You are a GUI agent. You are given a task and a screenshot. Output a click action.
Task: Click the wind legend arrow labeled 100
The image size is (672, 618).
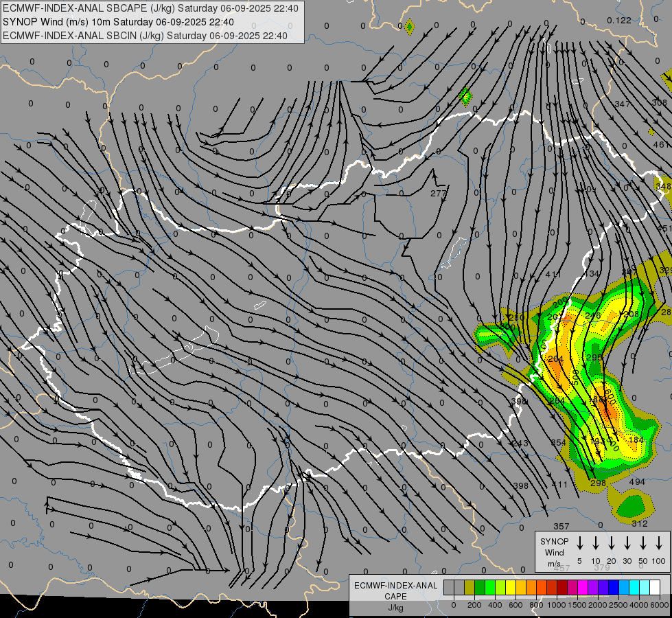coord(659,543)
